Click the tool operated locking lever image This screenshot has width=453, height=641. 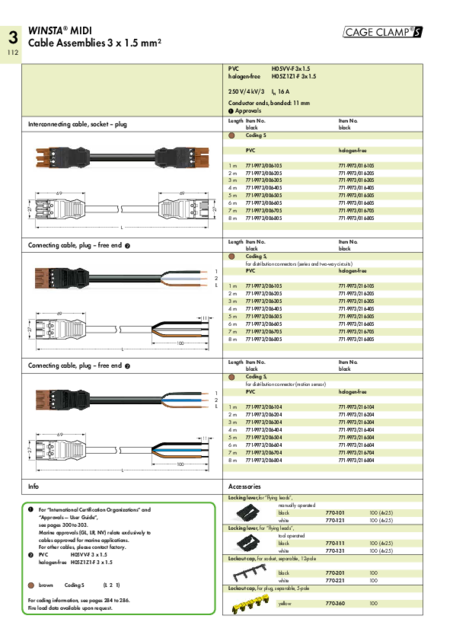click(247, 543)
